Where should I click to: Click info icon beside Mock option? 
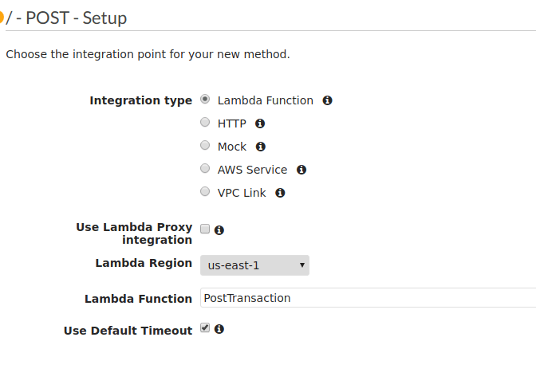click(261, 147)
